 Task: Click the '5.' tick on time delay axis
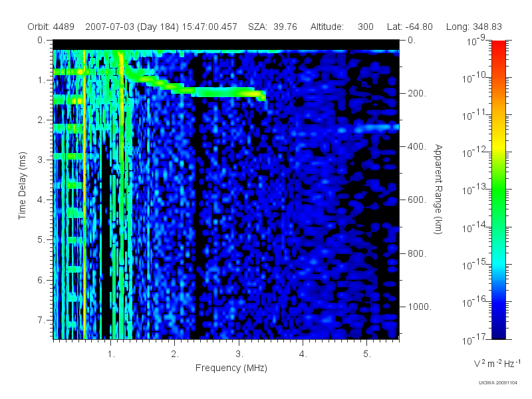[x=41, y=240]
